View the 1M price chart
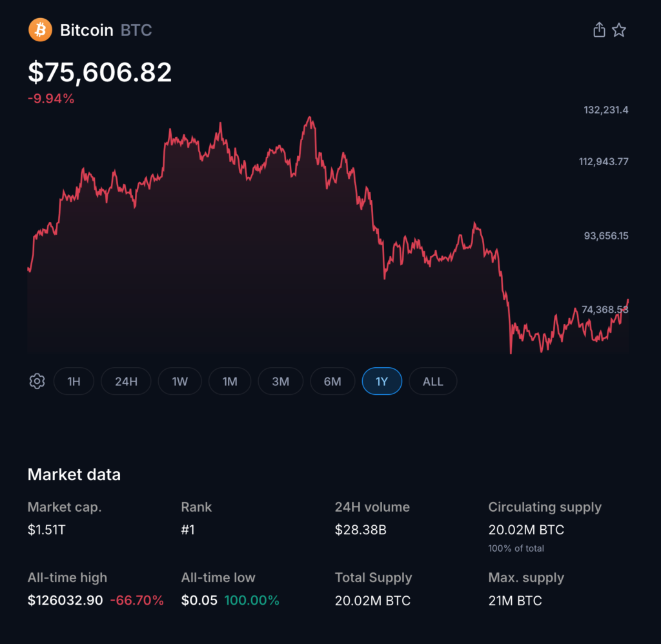 click(x=229, y=381)
